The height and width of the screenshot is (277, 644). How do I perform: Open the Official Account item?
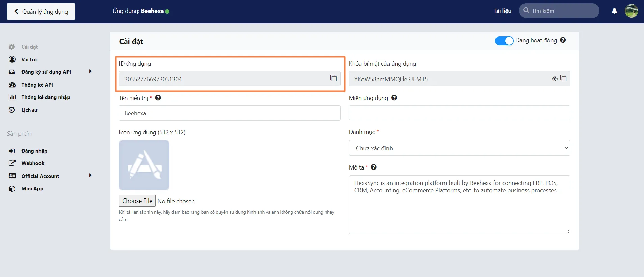pos(40,176)
